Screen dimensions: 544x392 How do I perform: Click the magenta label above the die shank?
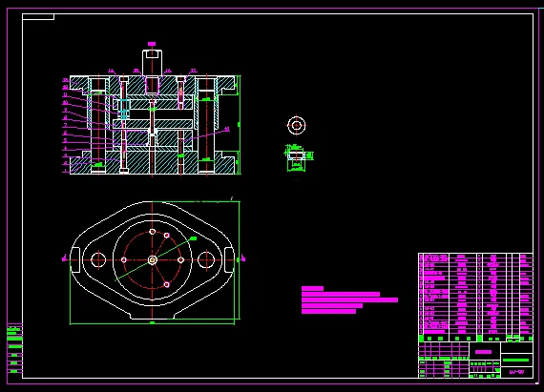[152, 44]
